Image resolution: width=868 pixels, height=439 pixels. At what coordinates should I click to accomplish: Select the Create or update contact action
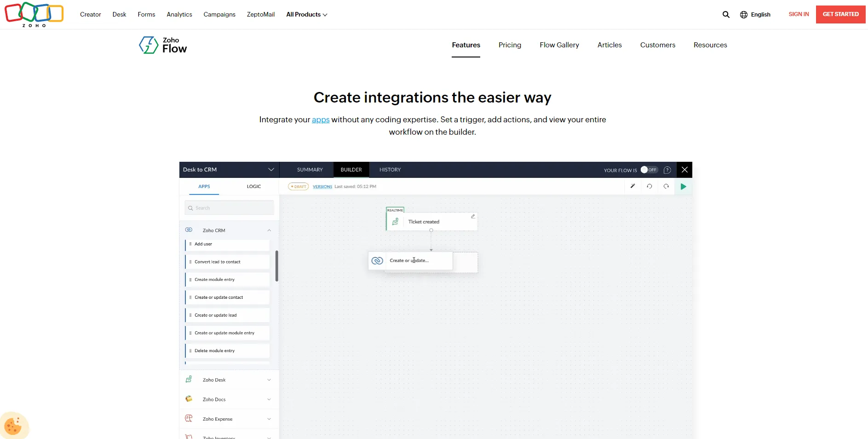(227, 297)
